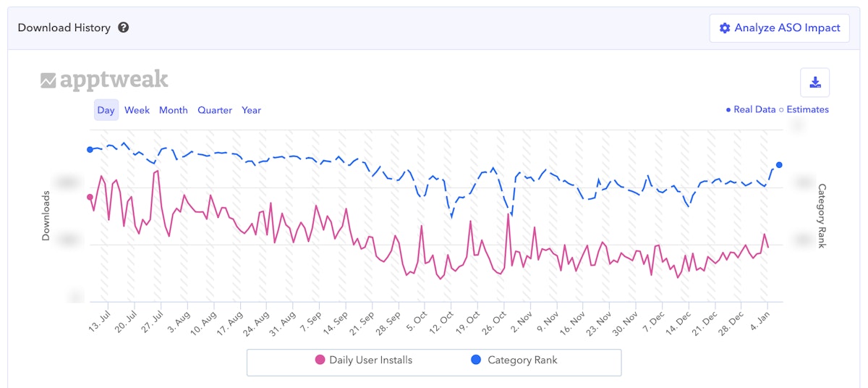Image resolution: width=868 pixels, height=388 pixels.
Task: Click the Download History help question icon
Action: tap(124, 28)
